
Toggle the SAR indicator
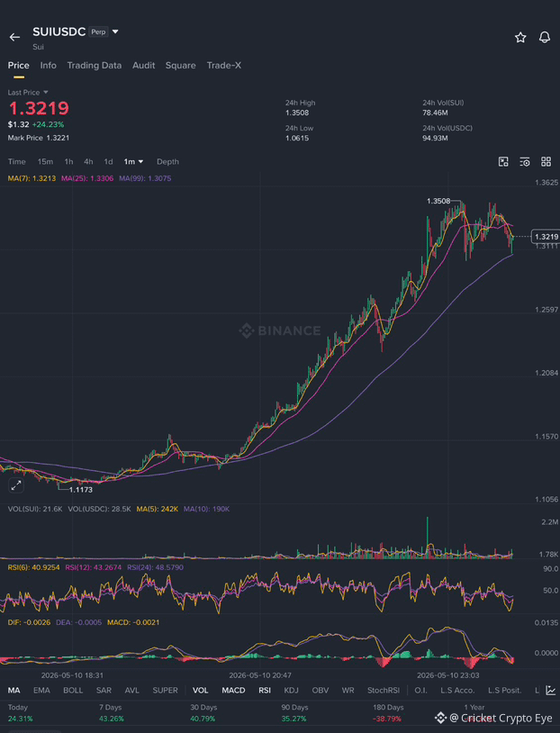pyautogui.click(x=104, y=691)
